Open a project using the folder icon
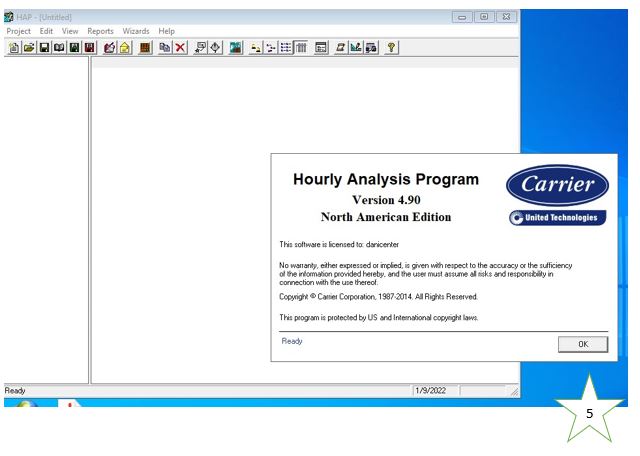Viewport: 640px width, 456px height. coord(29,47)
